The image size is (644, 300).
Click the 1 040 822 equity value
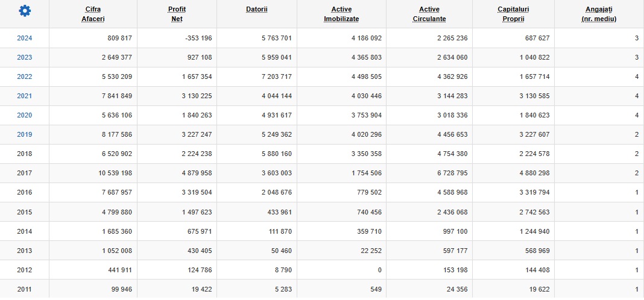click(534, 57)
